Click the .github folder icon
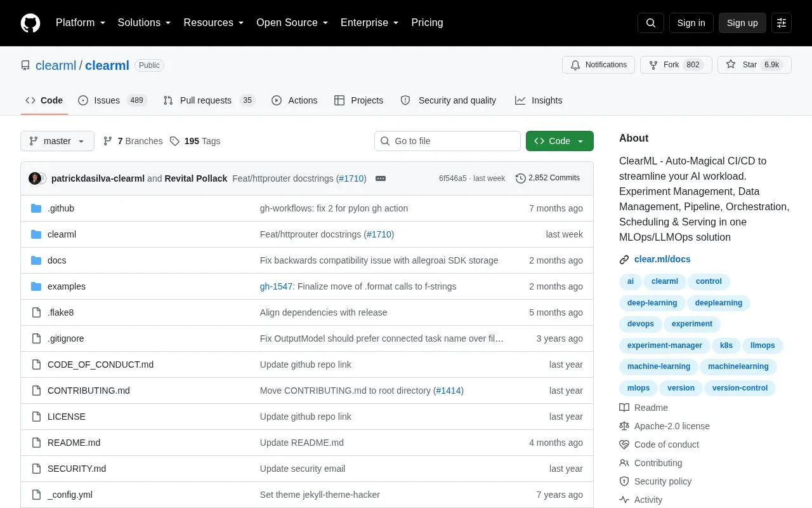812x508 pixels. coord(36,208)
